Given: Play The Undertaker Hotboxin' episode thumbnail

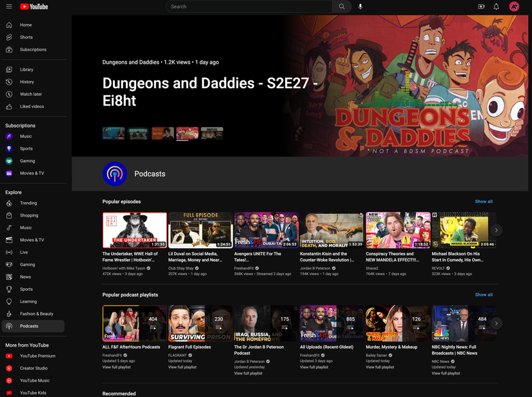Looking at the screenshot, I should pos(135,230).
